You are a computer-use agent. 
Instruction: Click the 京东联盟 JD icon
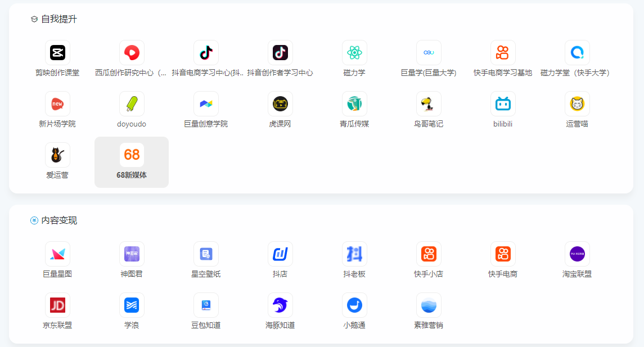coord(57,305)
